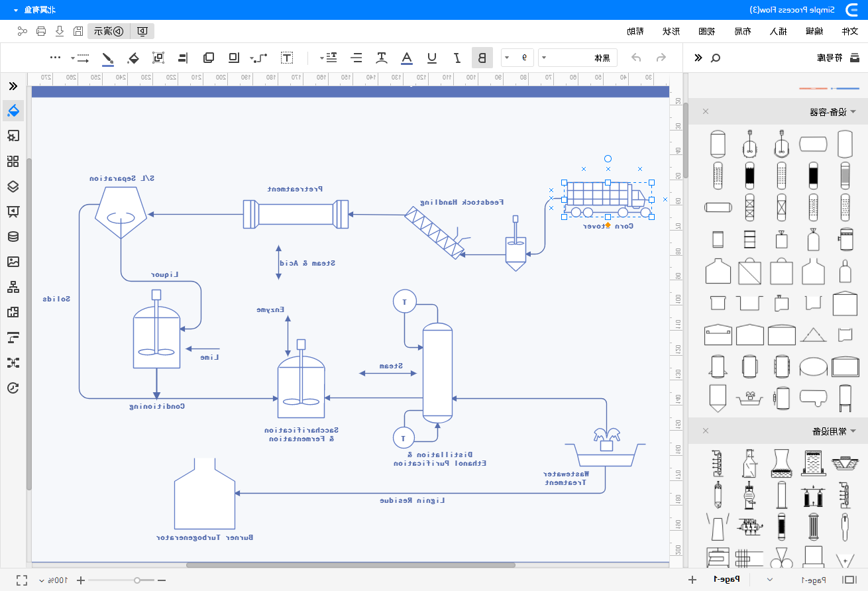Click the more options ellipsis in toolbar
This screenshot has width=868, height=591.
(56, 58)
